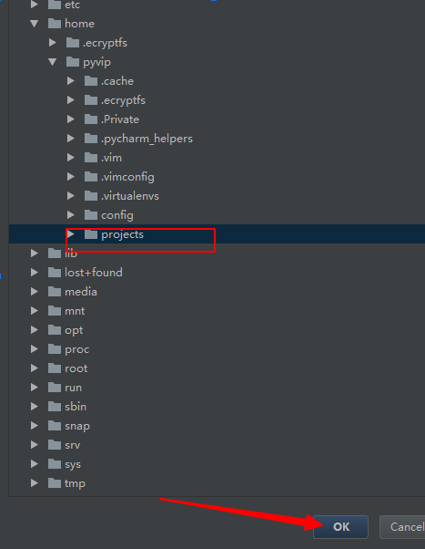425x549 pixels.
Task: Select the opt directory entry
Action: [x=65, y=330]
